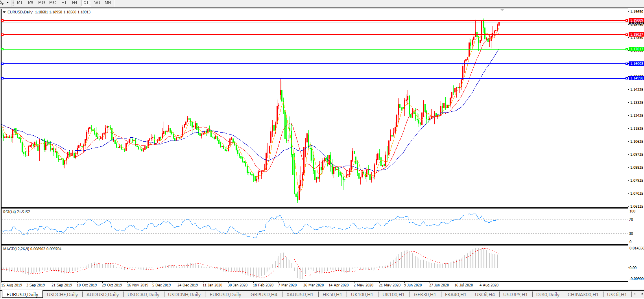The height and width of the screenshot is (299, 644).
Task: Open dropdown arrow beside line studies tool
Action: coord(7,3)
